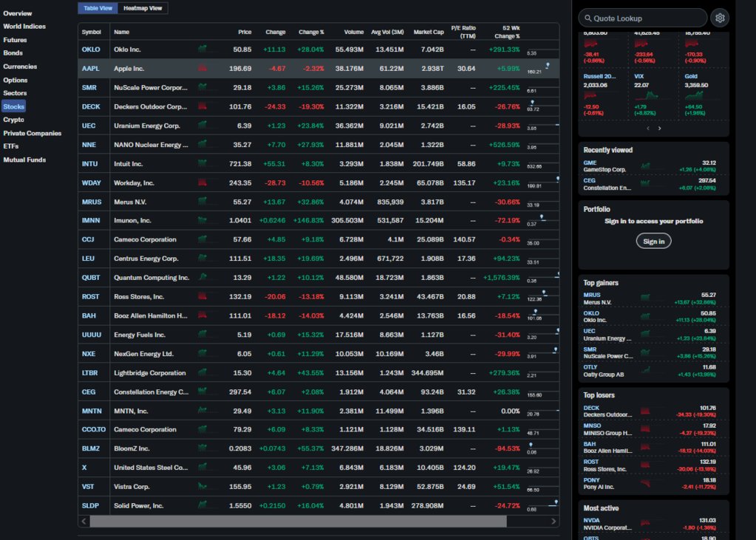756x540 pixels.
Task: Open the chart icon in the Lightbridge Corporation row
Action: [202, 373]
